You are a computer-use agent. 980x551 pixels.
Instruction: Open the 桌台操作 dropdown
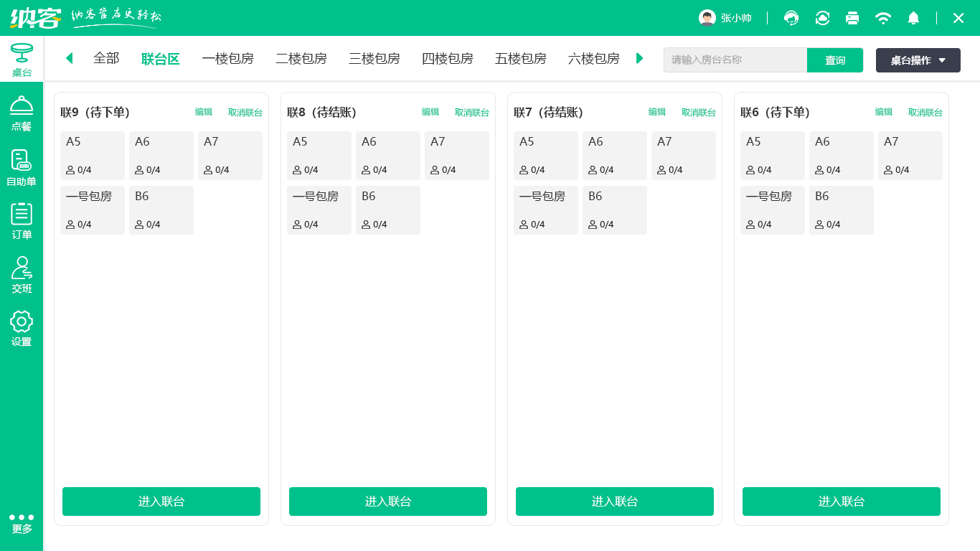tap(918, 60)
